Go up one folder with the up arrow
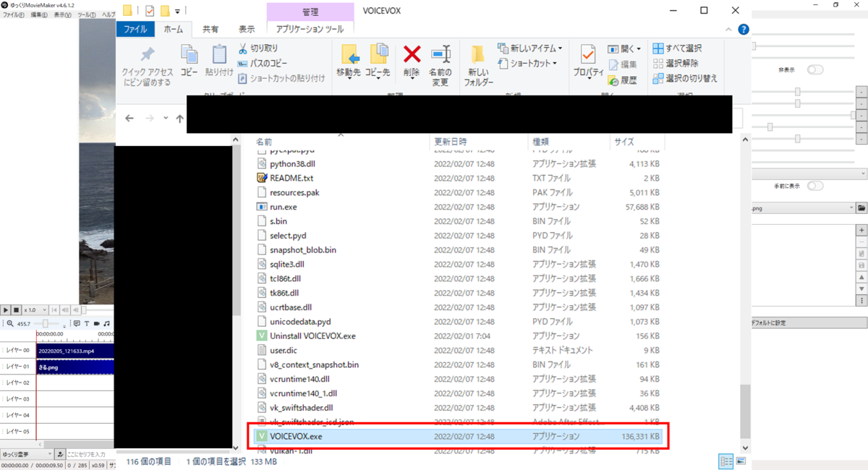Image resolution: width=868 pixels, height=470 pixels. pos(179,118)
